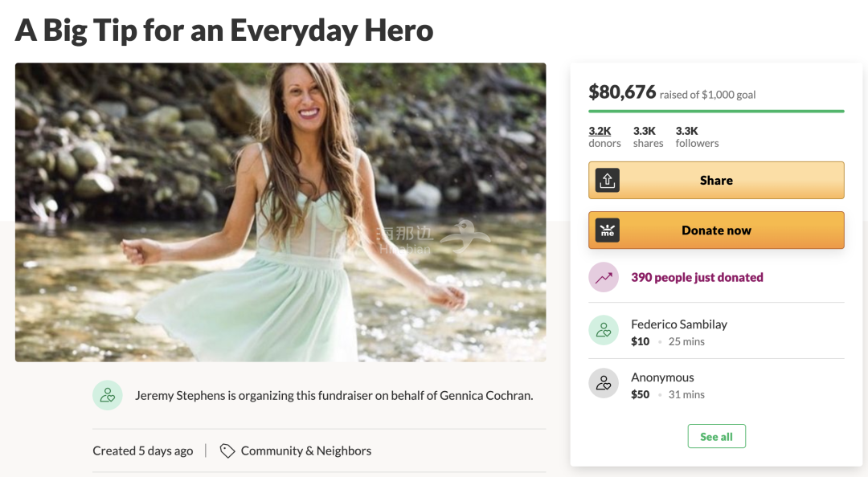Click the upload arrow icon on Share
Screen dimensions: 868x477
click(x=608, y=181)
